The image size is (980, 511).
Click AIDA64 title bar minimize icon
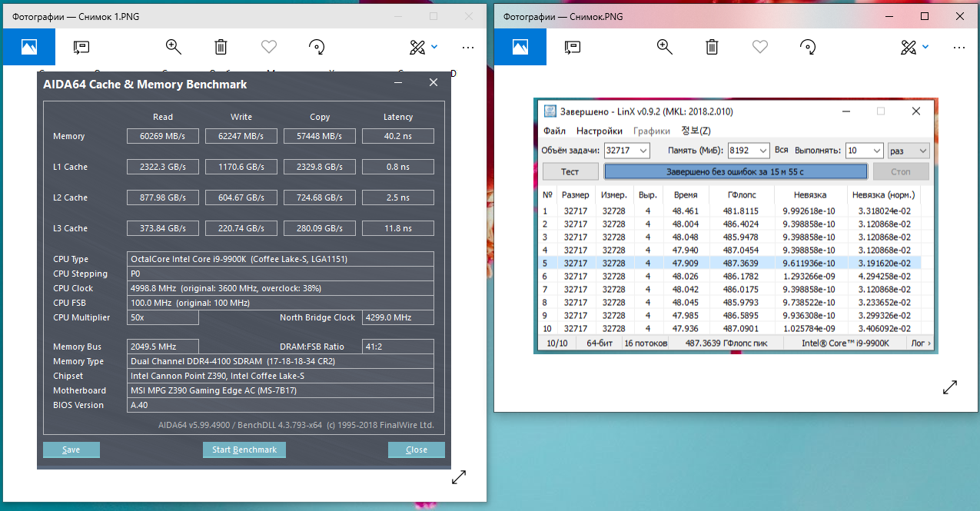(x=399, y=82)
